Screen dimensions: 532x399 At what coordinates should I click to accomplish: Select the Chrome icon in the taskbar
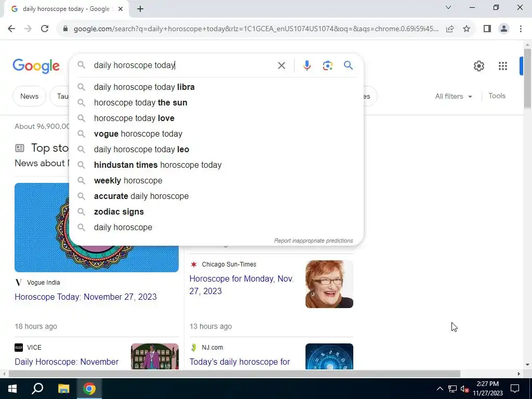pyautogui.click(x=89, y=389)
